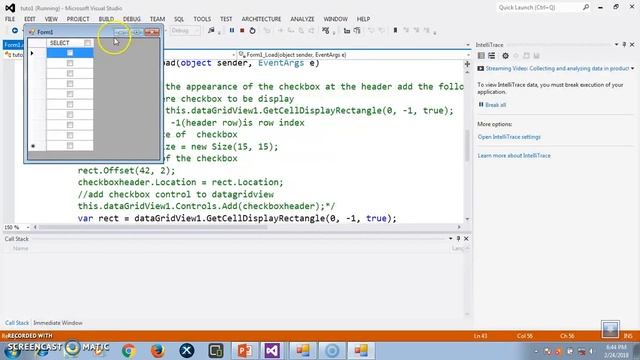This screenshot has width=640, height=360.
Task: Click the Name column in Call Stack
Action: click(x=20, y=248)
